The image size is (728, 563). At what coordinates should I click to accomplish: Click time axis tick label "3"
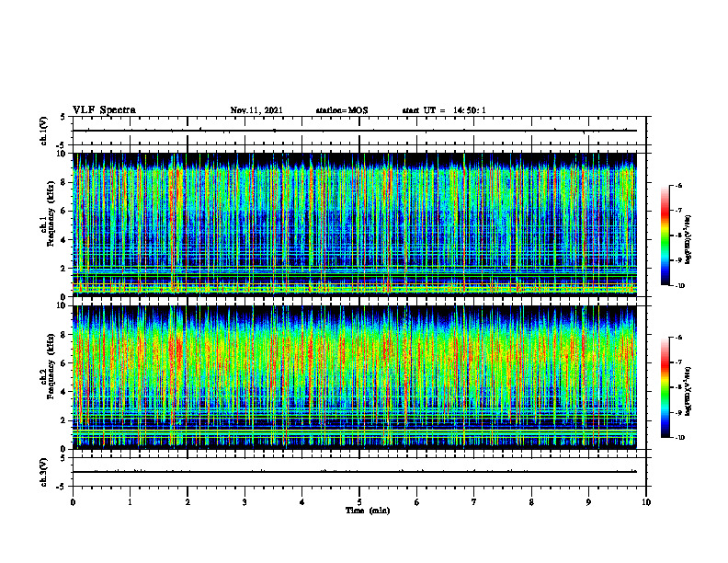[245, 502]
